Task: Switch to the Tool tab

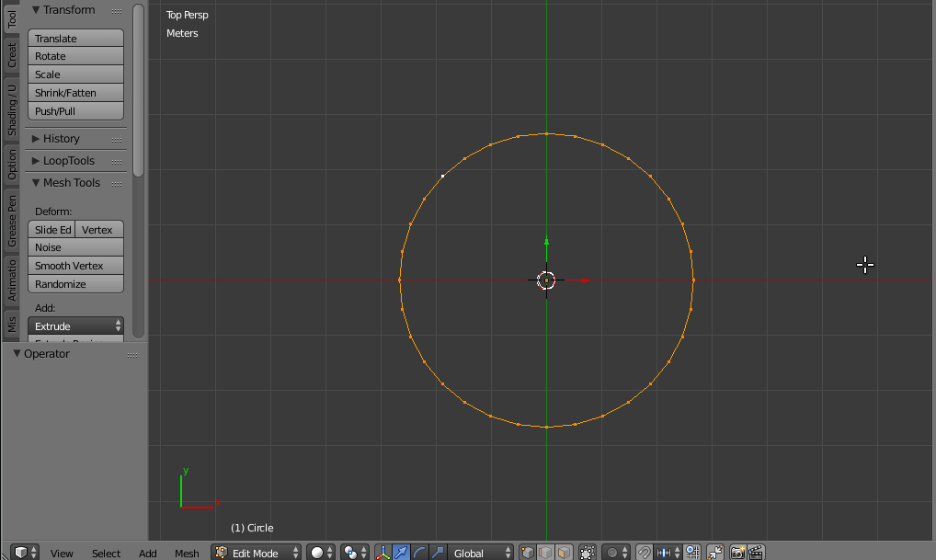Action: click(11, 17)
